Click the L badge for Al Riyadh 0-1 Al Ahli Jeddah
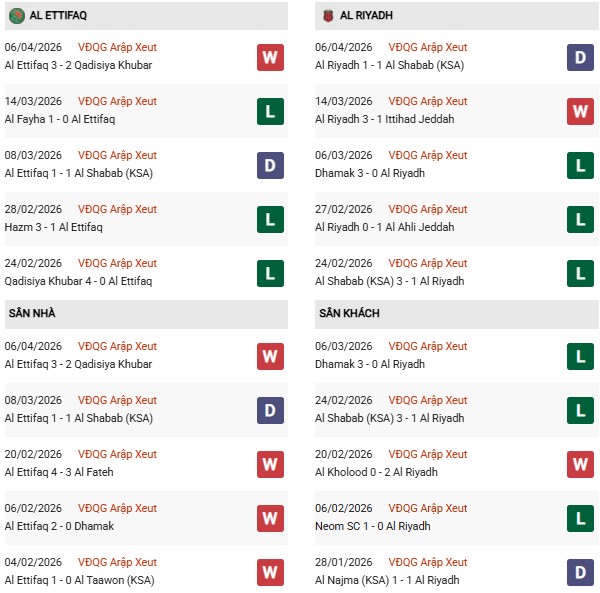 (581, 219)
